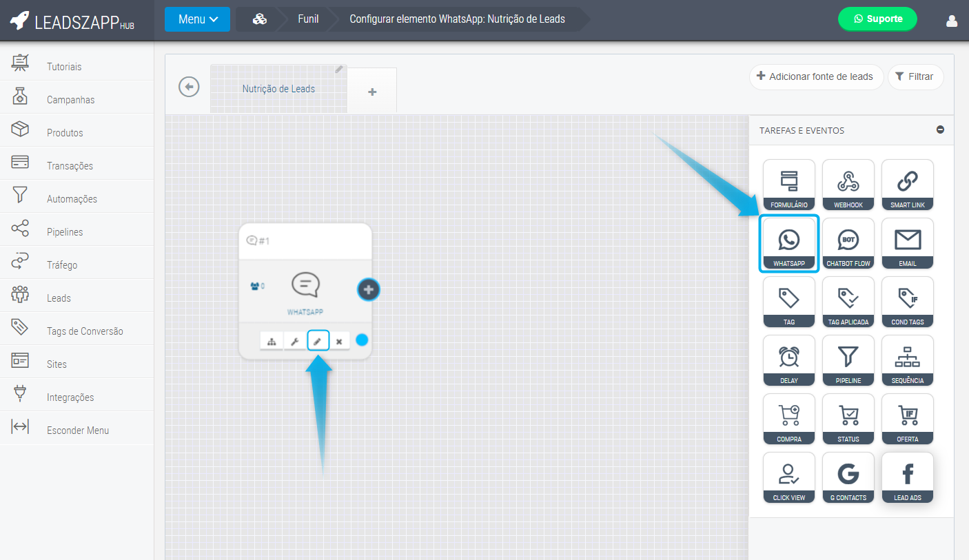
Task: Click the blue circle on WhatsApp node
Action: (362, 340)
